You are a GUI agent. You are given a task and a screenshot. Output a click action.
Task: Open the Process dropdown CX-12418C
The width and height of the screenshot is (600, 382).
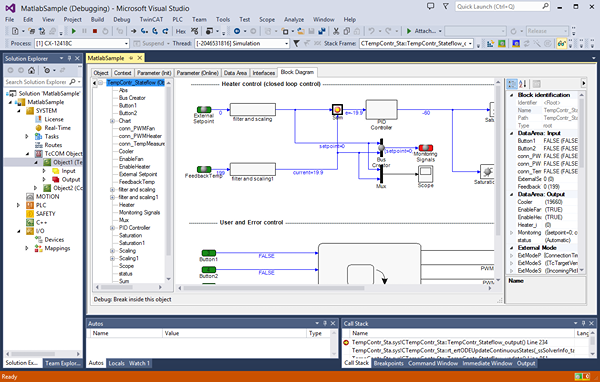(126, 44)
